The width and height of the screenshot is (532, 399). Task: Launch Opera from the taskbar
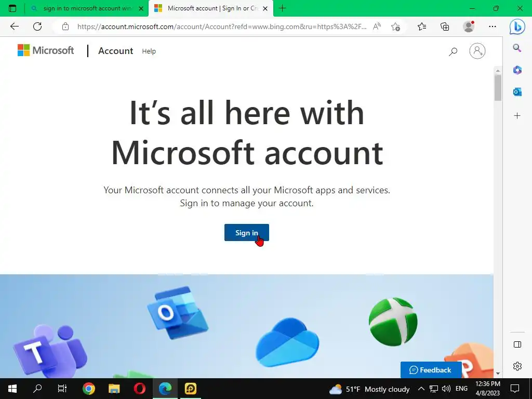139,389
